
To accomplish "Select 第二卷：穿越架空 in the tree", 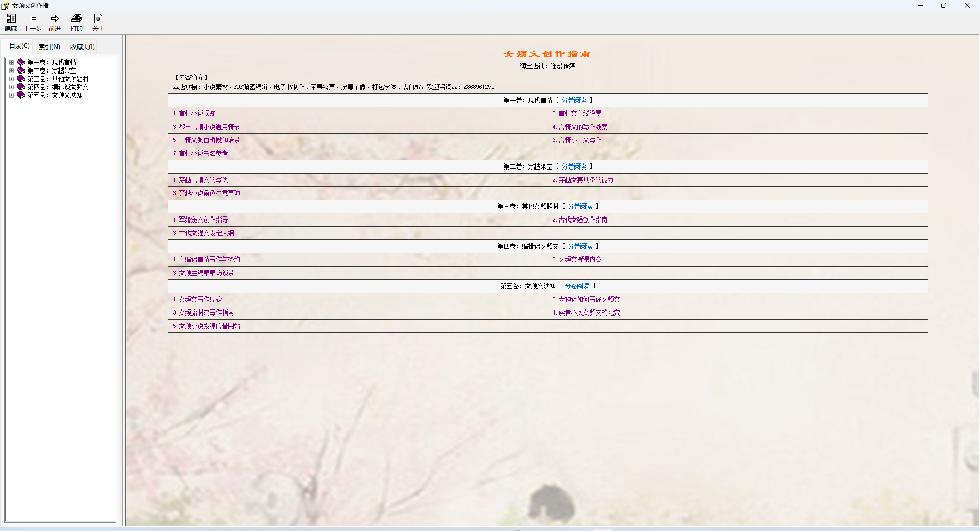I will (52, 70).
